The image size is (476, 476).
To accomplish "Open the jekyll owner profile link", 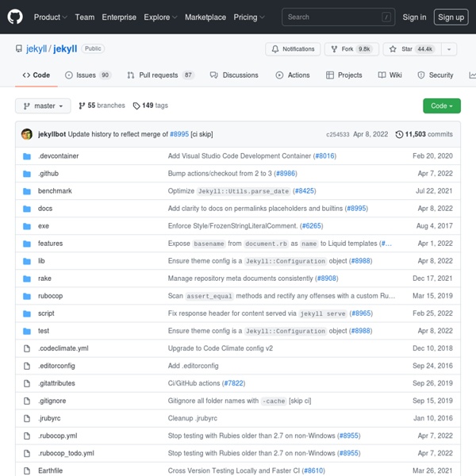I will pos(36,49).
